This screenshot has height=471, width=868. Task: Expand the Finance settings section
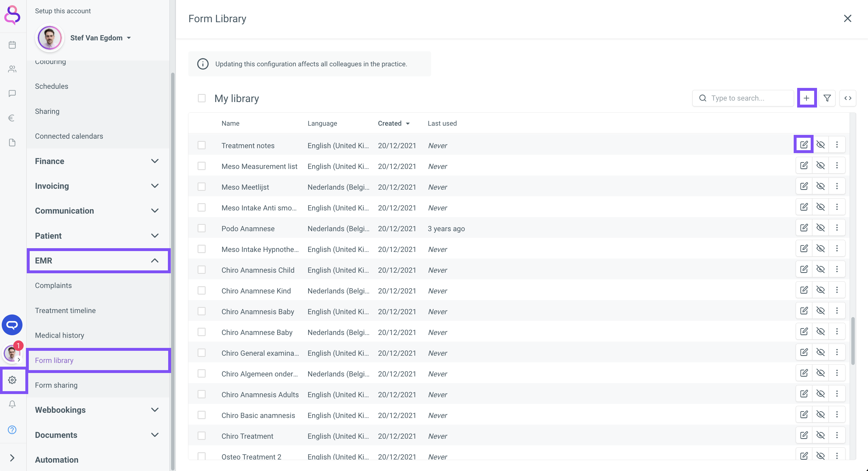pyautogui.click(x=98, y=161)
